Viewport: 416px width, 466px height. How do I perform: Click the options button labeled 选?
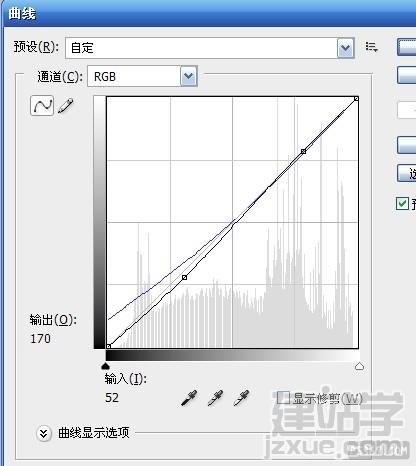click(x=407, y=173)
